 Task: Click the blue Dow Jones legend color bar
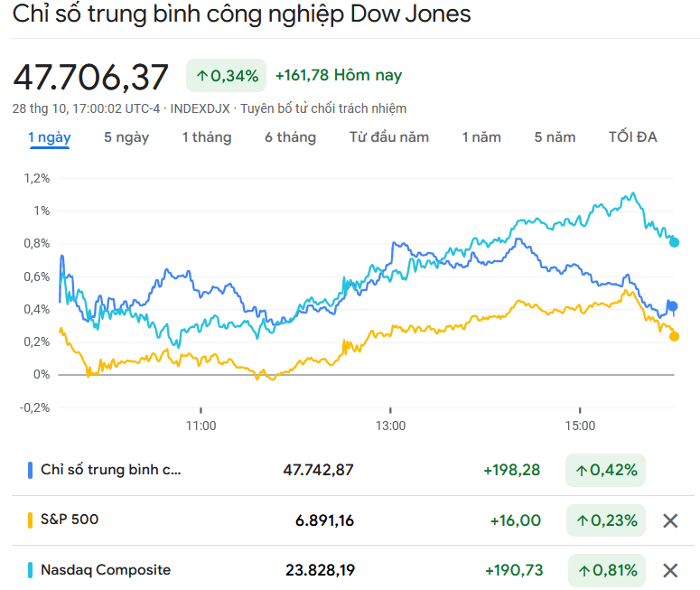(x=31, y=471)
